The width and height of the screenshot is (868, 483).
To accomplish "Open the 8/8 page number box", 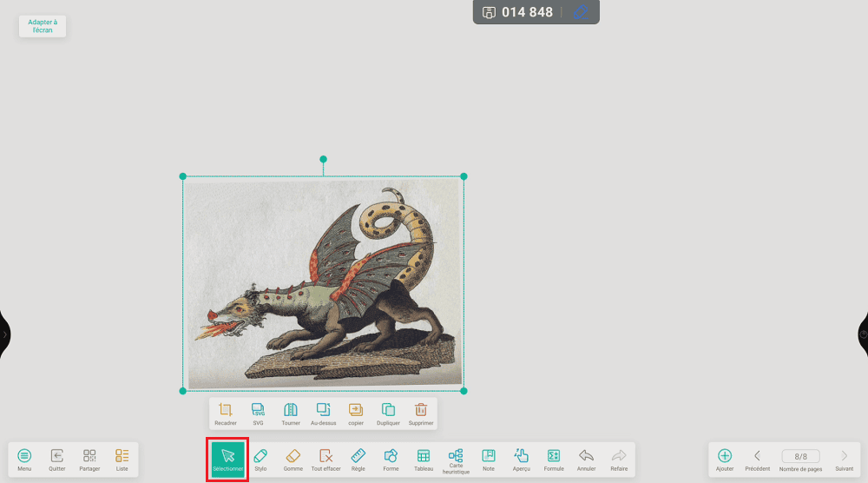I will coord(800,456).
